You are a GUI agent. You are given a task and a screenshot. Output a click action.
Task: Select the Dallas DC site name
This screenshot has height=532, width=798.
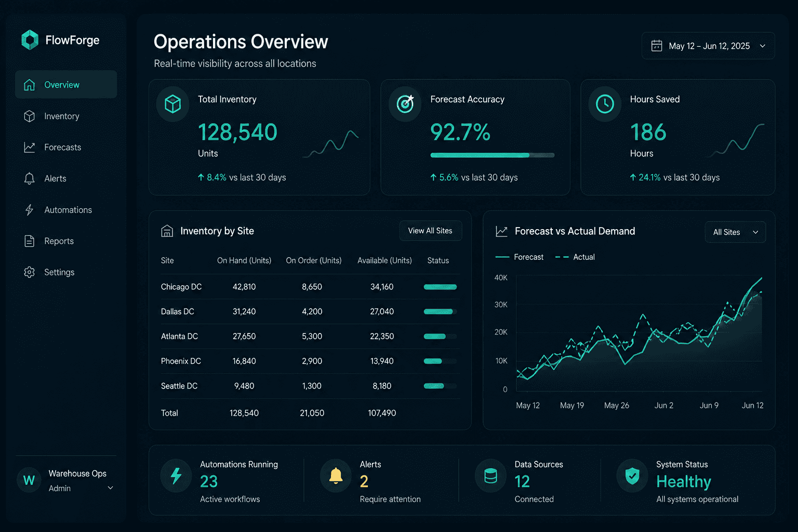pos(177,312)
